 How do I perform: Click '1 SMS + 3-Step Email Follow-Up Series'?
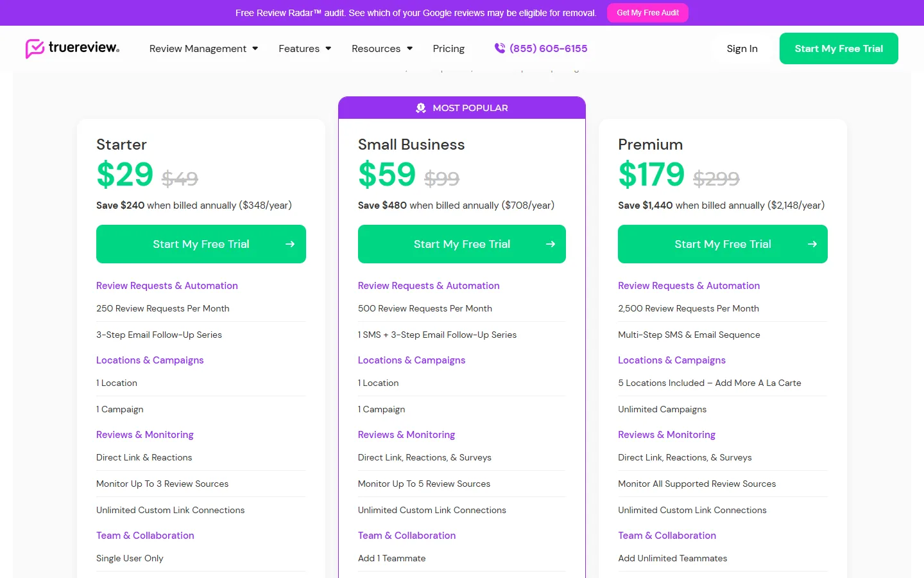tap(437, 335)
